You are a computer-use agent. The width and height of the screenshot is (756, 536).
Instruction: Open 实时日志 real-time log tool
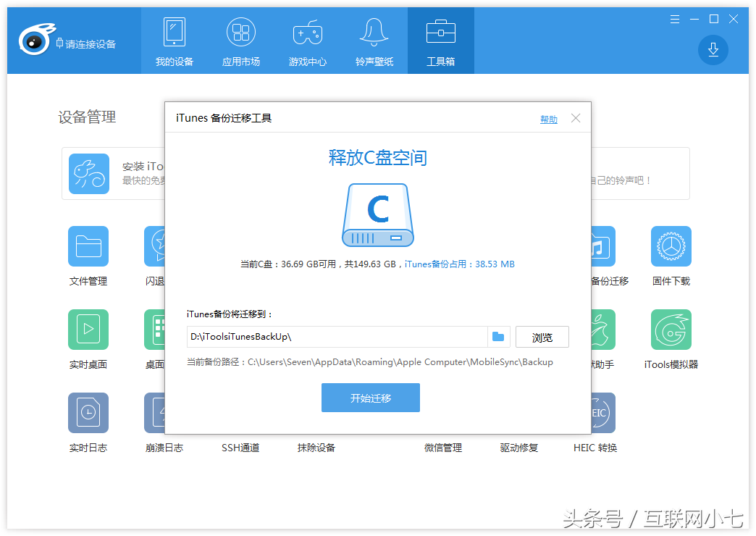tap(88, 413)
